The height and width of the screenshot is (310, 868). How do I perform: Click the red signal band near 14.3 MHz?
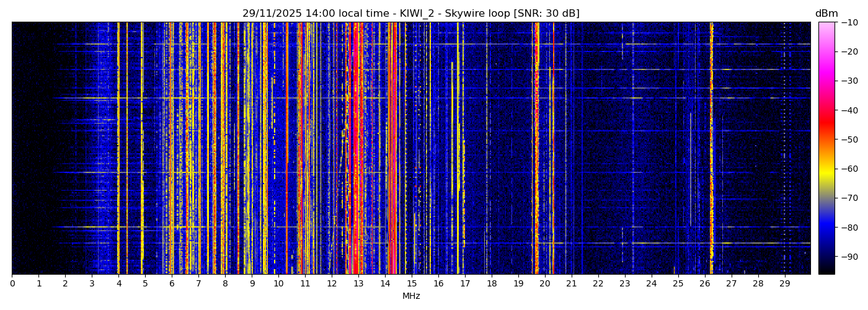pyautogui.click(x=394, y=149)
